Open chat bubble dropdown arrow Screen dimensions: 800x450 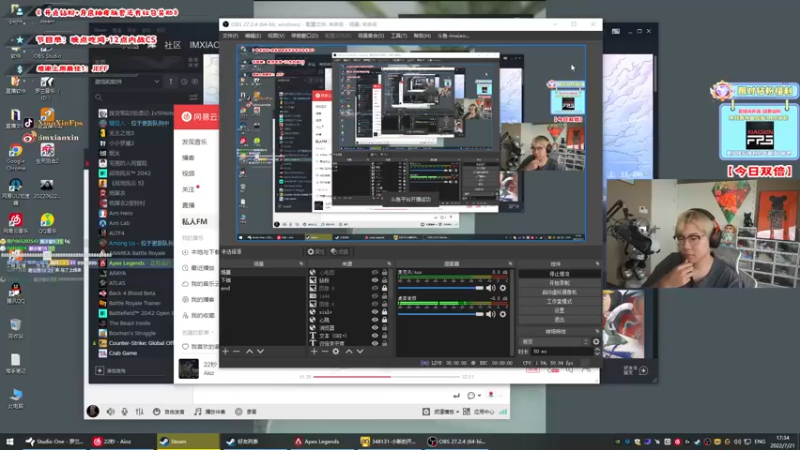[x=479, y=396]
